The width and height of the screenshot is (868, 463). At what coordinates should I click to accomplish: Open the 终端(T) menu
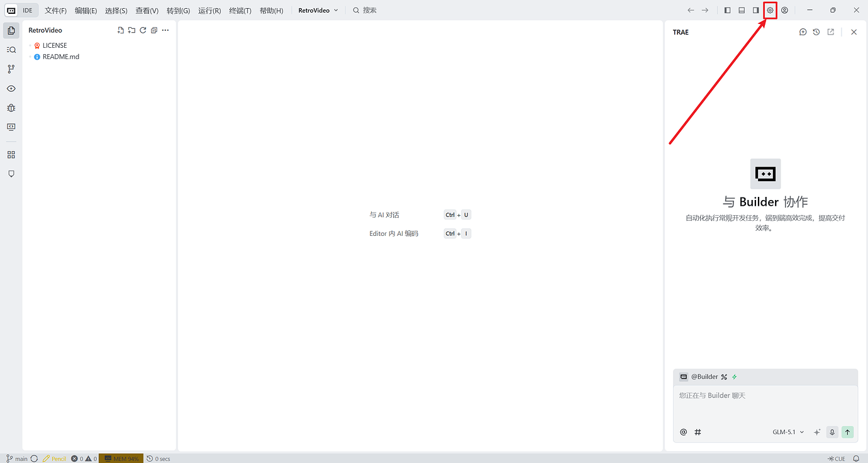240,11
